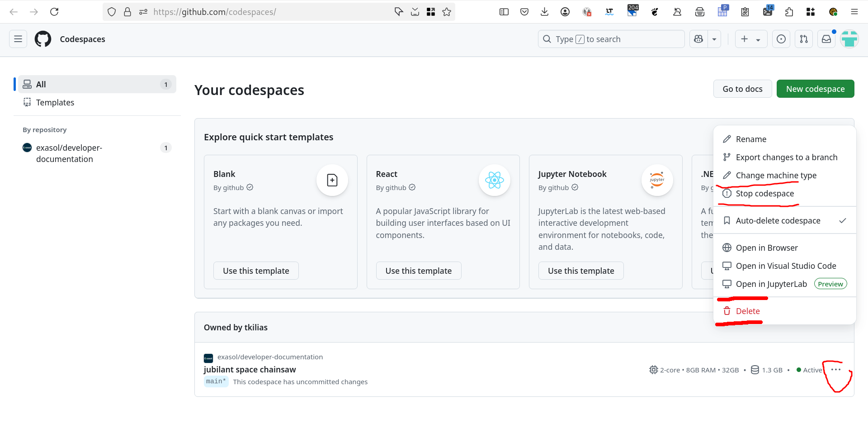Click the Jupyter logo icon

point(657,180)
